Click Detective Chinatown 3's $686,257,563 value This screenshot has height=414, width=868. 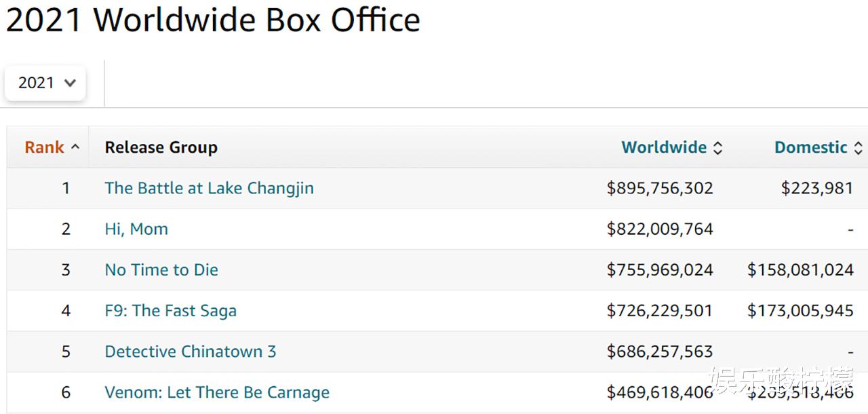point(659,352)
